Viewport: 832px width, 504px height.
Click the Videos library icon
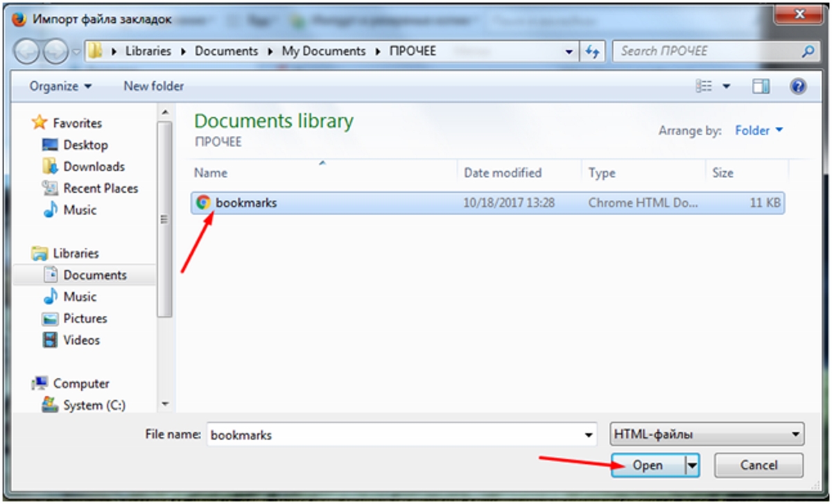50,340
